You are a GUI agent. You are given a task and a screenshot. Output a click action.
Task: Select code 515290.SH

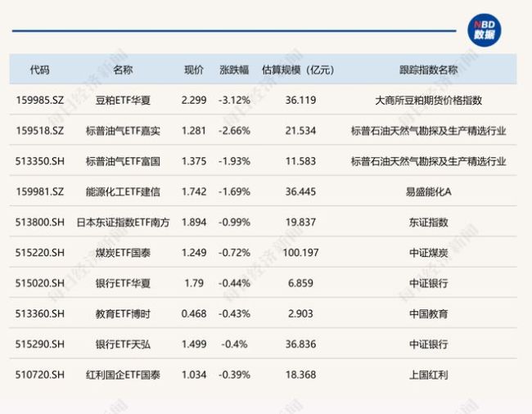tap(40, 344)
